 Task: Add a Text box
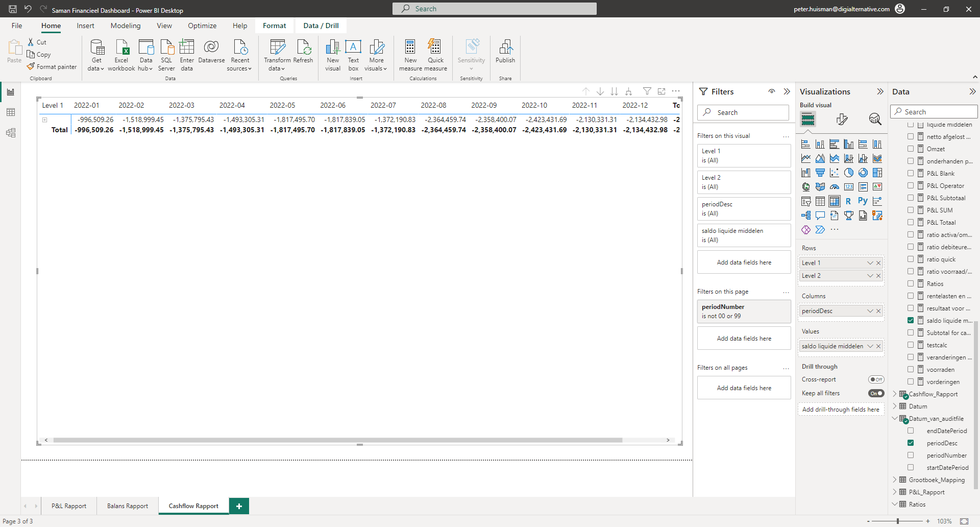coord(353,55)
